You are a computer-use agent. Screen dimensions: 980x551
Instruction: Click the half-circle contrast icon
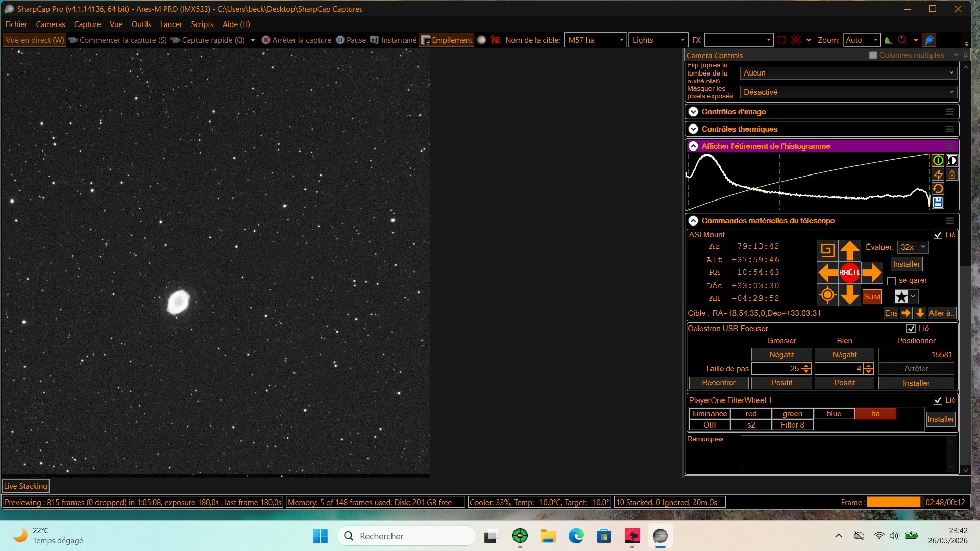pyautogui.click(x=952, y=160)
